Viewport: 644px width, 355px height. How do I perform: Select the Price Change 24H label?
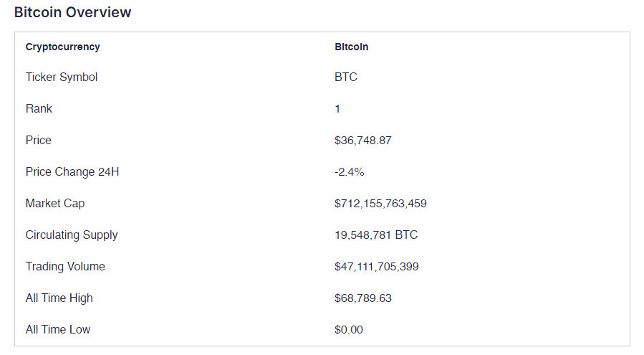(72, 172)
